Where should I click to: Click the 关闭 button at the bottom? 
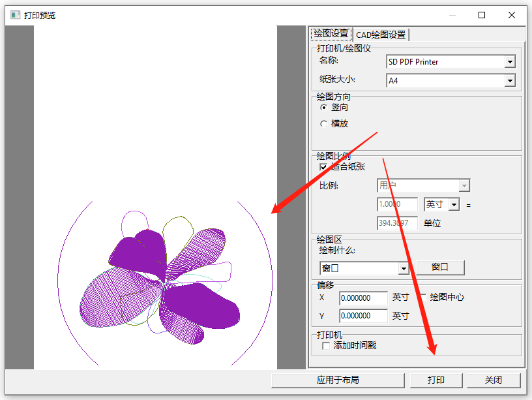pos(494,380)
